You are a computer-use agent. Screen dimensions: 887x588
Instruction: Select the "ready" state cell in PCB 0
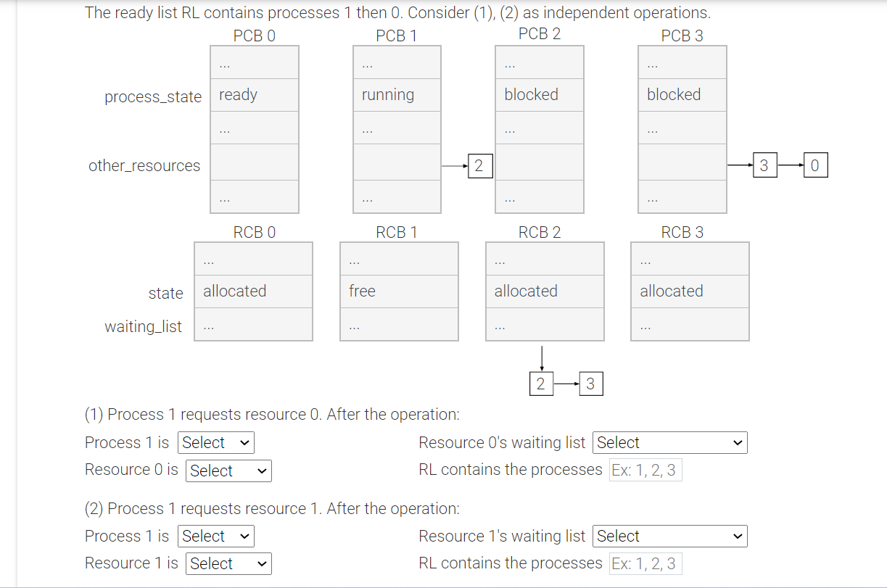[x=254, y=94]
